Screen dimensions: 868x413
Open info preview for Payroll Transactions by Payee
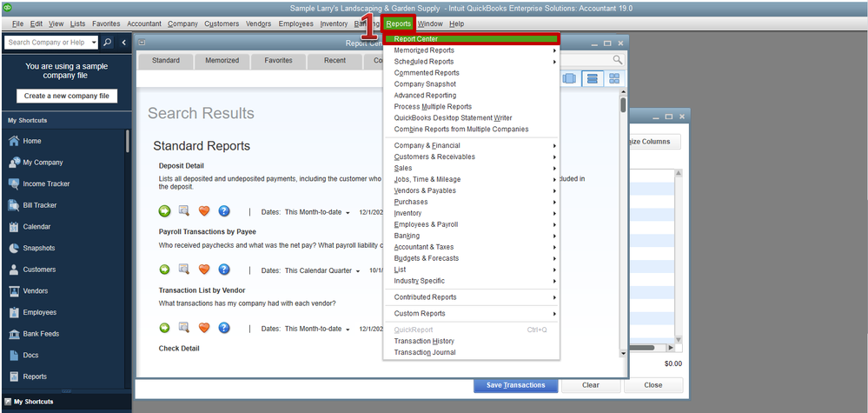pyautogui.click(x=184, y=269)
